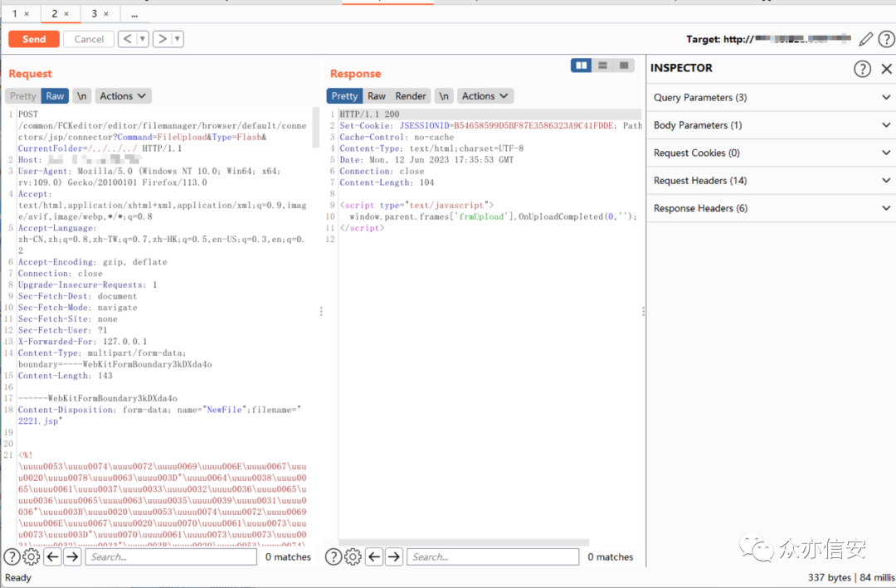Viewport: 896px width, 588px height.
Task: Click the splitter handle beside the Inspector
Action: point(644,312)
